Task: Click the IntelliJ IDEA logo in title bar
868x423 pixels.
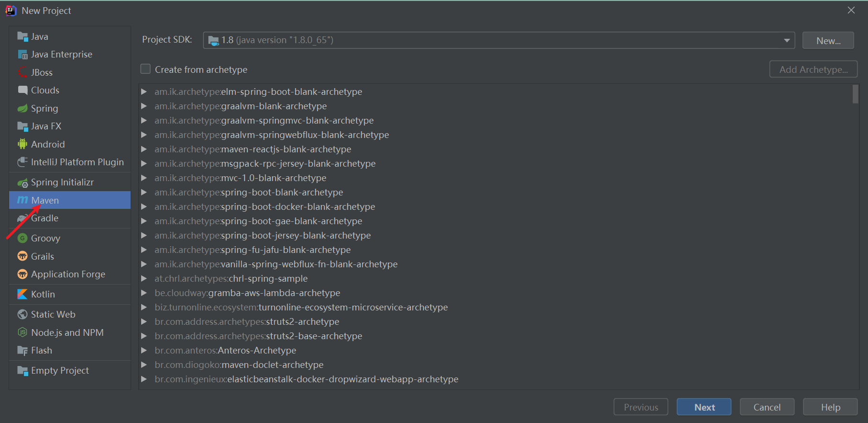Action: (11, 11)
